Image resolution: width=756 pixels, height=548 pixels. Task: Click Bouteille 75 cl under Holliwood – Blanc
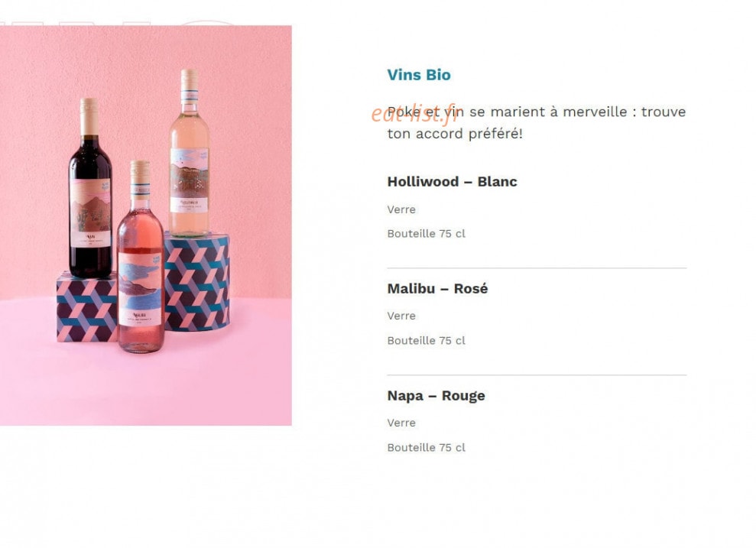pos(427,234)
